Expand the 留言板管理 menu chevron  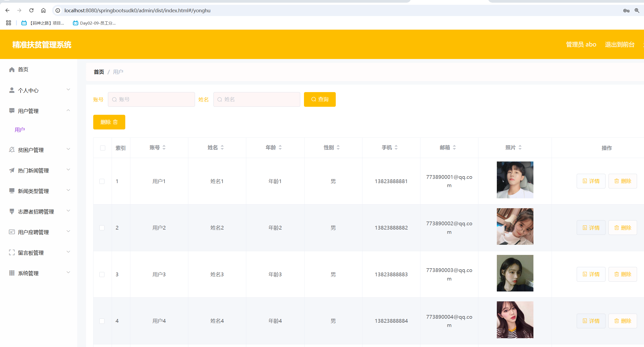tap(68, 252)
